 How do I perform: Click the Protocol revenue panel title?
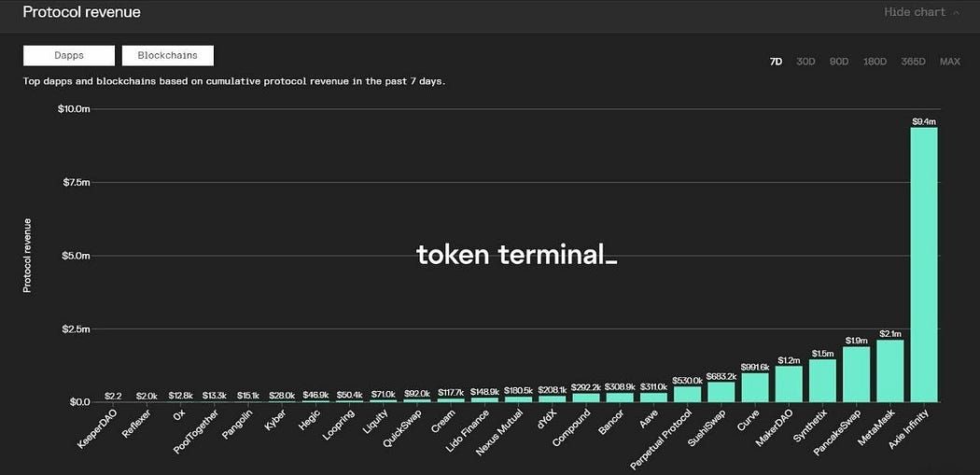81,12
